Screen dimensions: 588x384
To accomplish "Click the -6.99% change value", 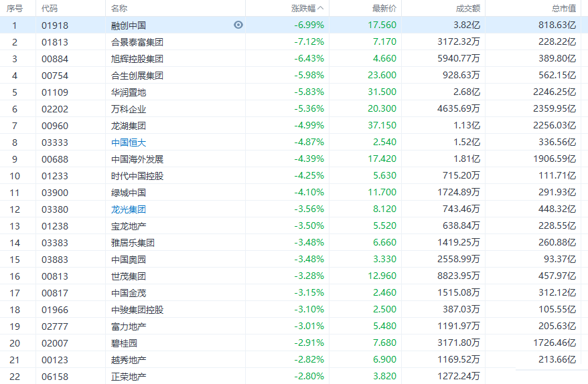I will tap(309, 25).
